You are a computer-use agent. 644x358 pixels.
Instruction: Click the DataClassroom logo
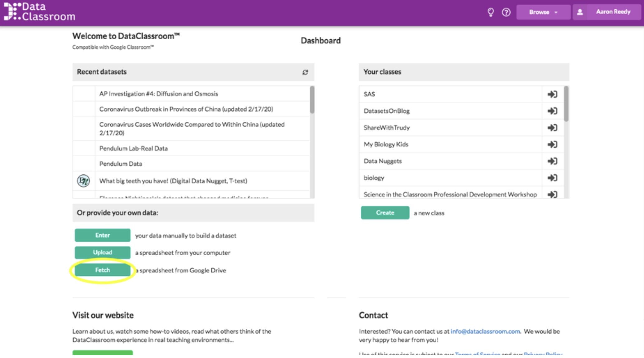[40, 12]
